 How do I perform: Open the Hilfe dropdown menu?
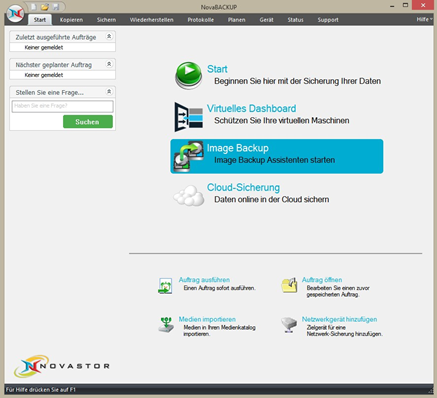(424, 19)
